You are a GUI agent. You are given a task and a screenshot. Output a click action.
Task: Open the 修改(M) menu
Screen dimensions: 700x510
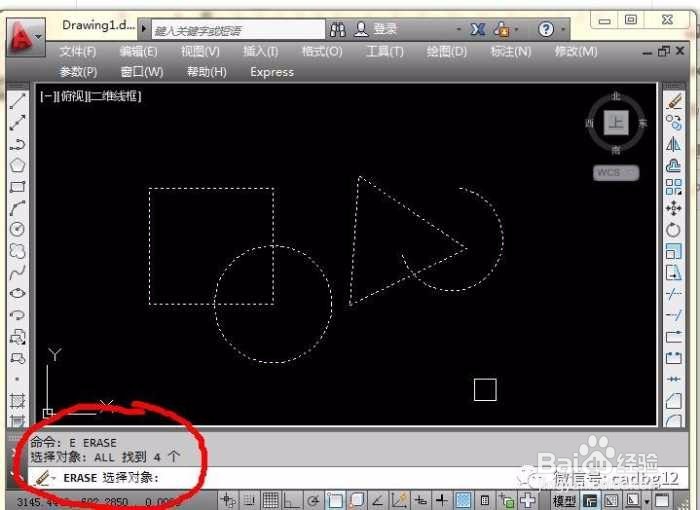(576, 52)
